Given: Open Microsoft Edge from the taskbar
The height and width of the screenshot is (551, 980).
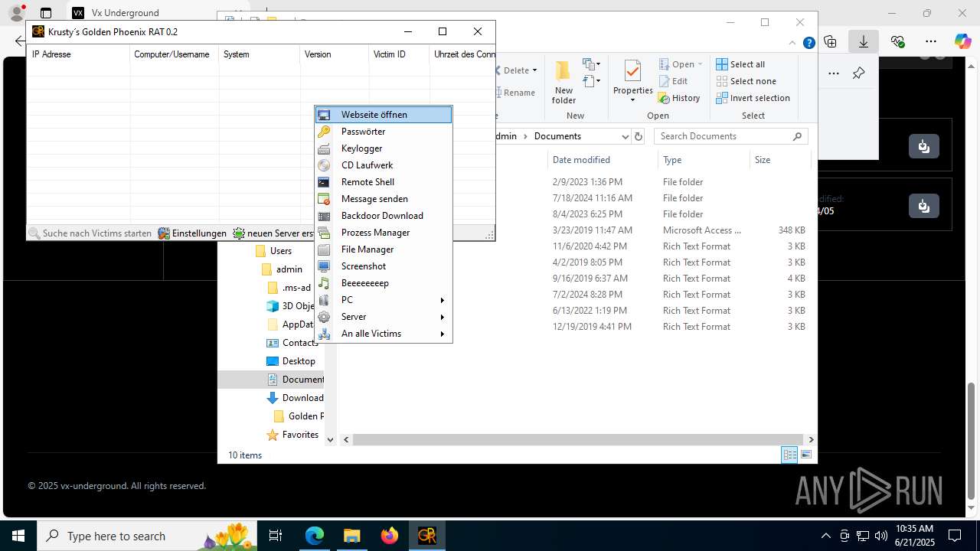Looking at the screenshot, I should click(315, 536).
